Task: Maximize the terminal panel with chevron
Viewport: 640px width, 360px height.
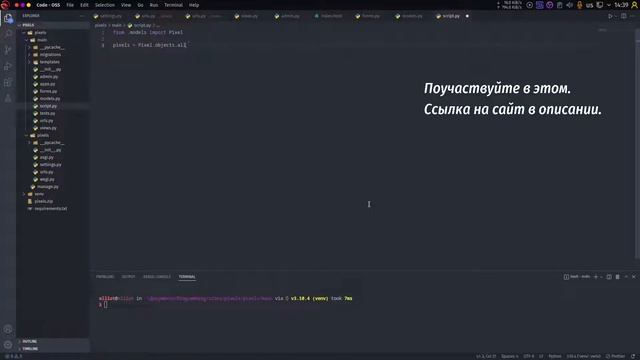Action: (626, 277)
